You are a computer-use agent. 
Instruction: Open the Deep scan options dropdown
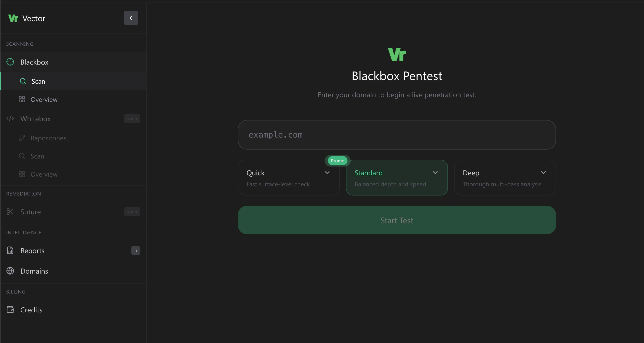point(543,173)
